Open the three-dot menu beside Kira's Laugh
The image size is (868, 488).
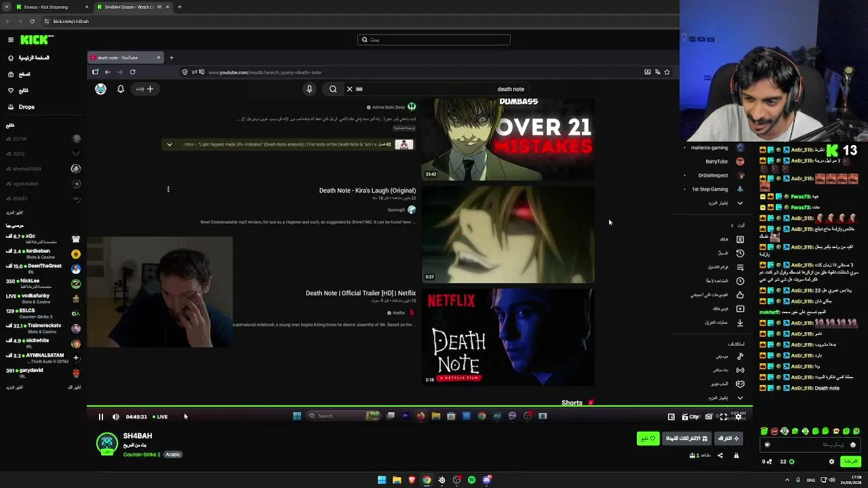coord(168,190)
